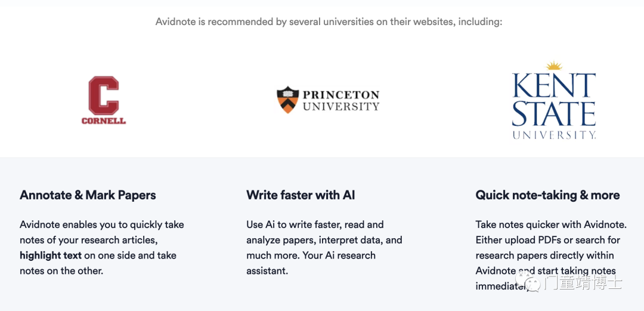Click the Cornell red C logo
The width and height of the screenshot is (644, 311).
click(x=104, y=96)
